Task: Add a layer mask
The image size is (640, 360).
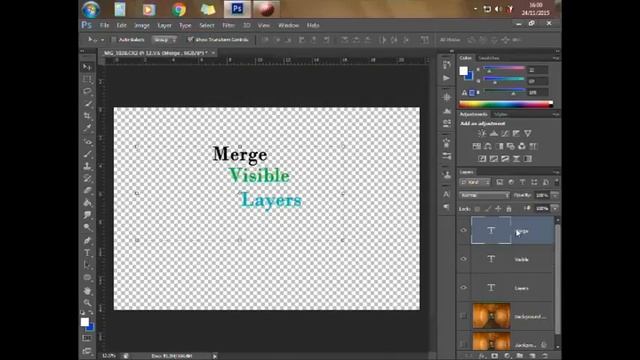Action: (x=494, y=356)
